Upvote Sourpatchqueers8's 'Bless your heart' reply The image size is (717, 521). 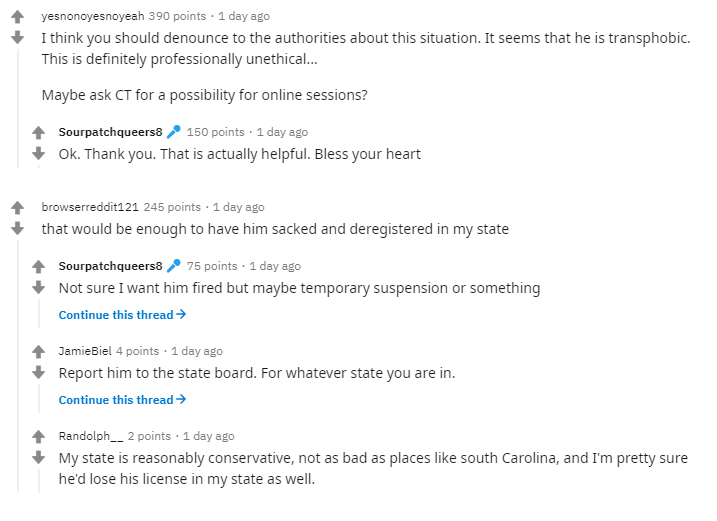click(x=38, y=133)
